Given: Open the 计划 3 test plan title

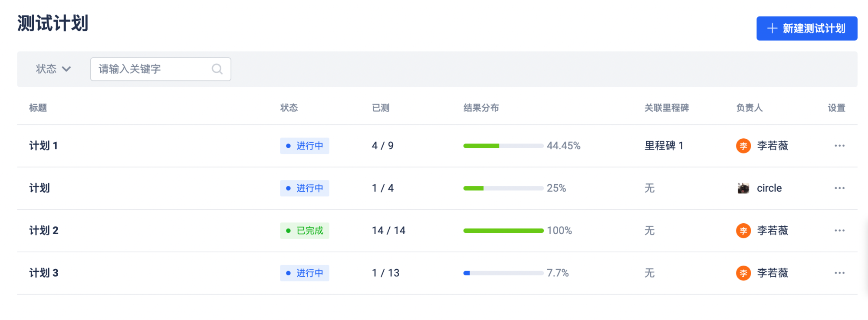Looking at the screenshot, I should [43, 273].
